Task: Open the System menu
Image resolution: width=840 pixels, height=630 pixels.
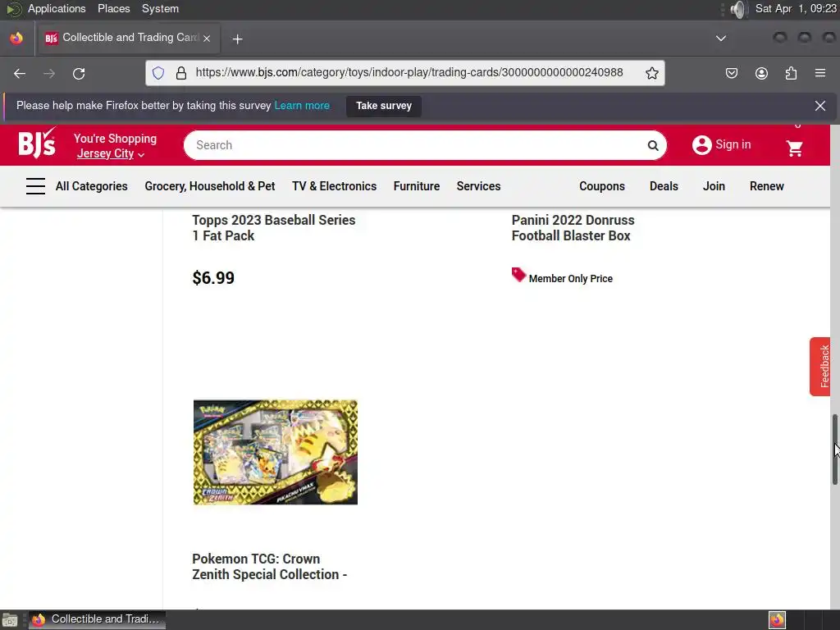Action: tap(160, 8)
